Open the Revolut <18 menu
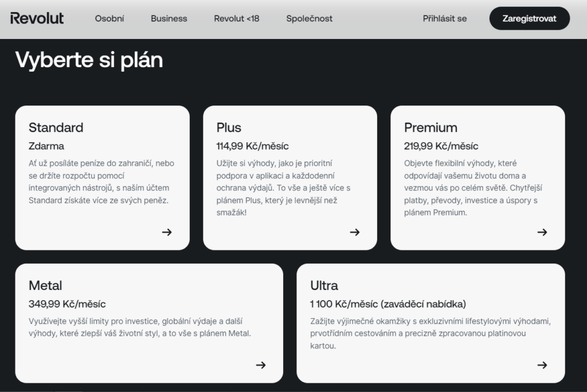Screen dimensions: 587x392 tap(237, 18)
